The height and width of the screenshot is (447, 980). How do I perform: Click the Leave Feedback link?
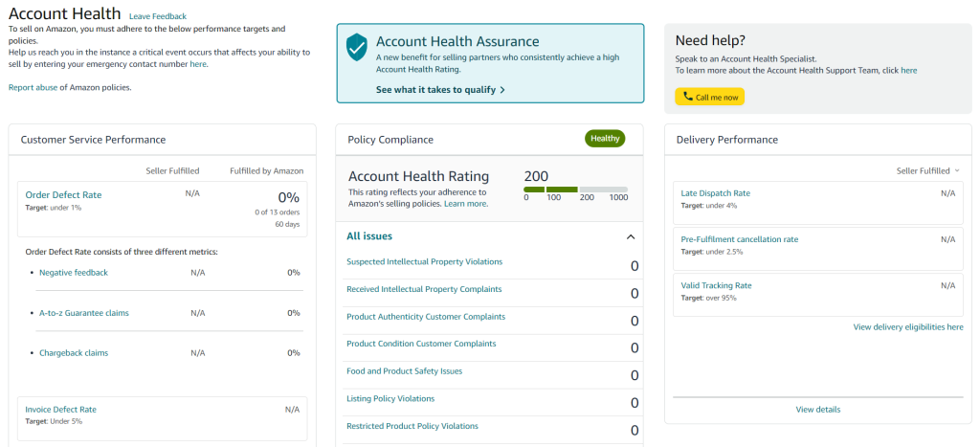coord(158,16)
